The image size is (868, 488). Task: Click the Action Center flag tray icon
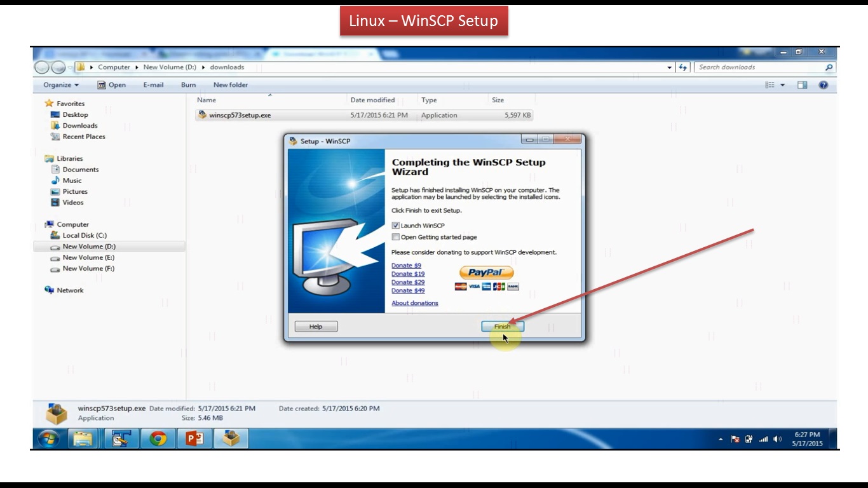735,439
